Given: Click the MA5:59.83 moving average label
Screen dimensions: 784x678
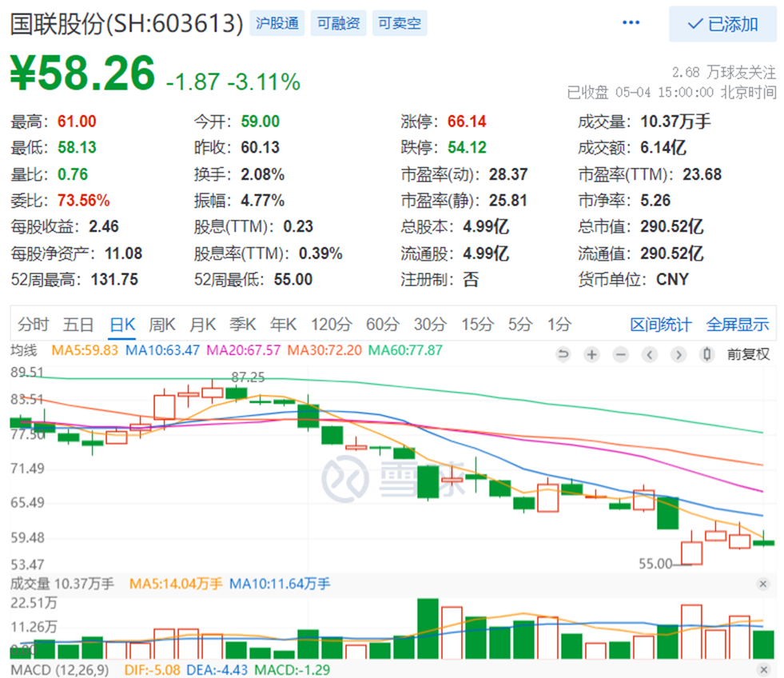Looking at the screenshot, I should coord(85,350).
